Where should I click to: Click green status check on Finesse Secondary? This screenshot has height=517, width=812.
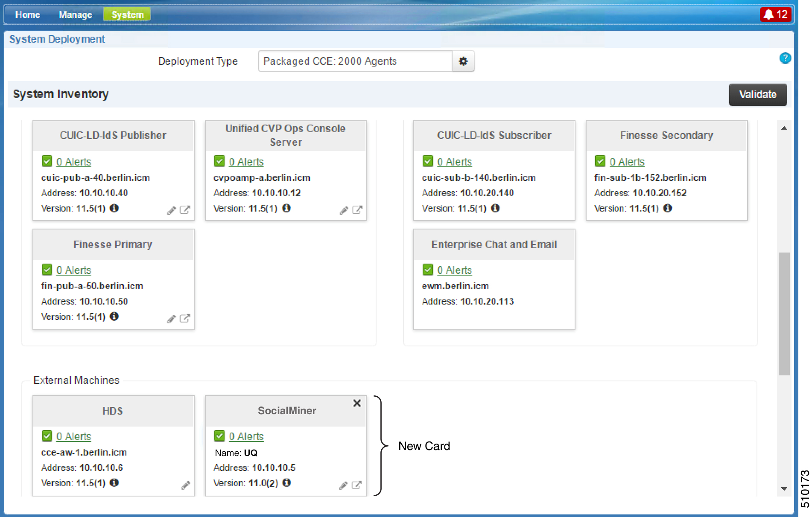[600, 161]
